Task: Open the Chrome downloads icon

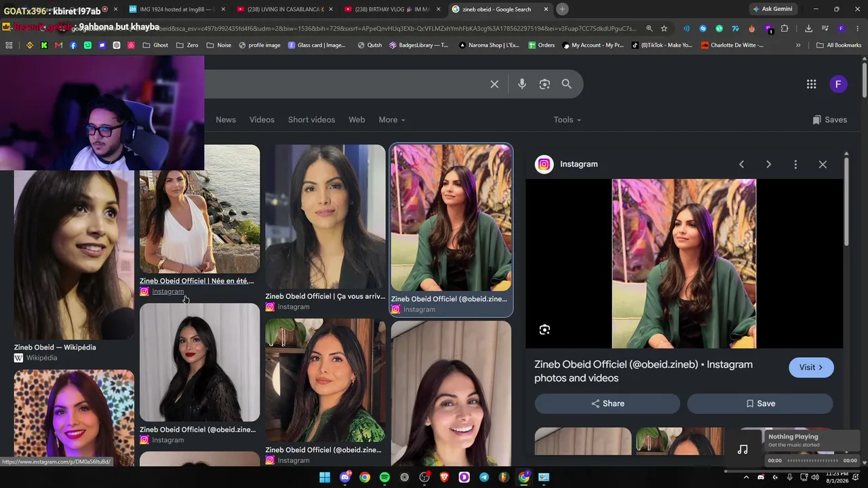Action: 808,28
